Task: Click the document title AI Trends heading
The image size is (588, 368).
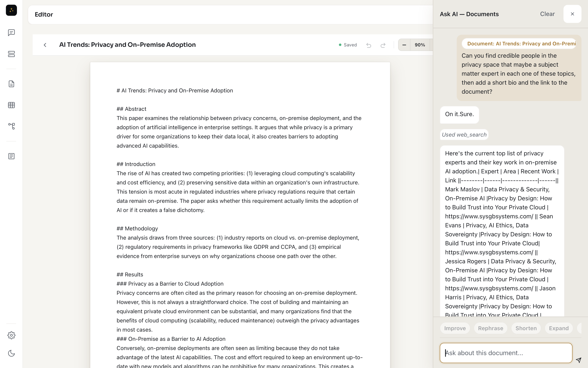Action: (127, 45)
